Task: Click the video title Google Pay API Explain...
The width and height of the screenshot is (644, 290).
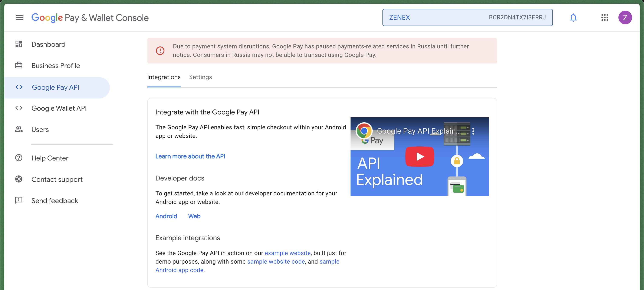Action: (419, 131)
